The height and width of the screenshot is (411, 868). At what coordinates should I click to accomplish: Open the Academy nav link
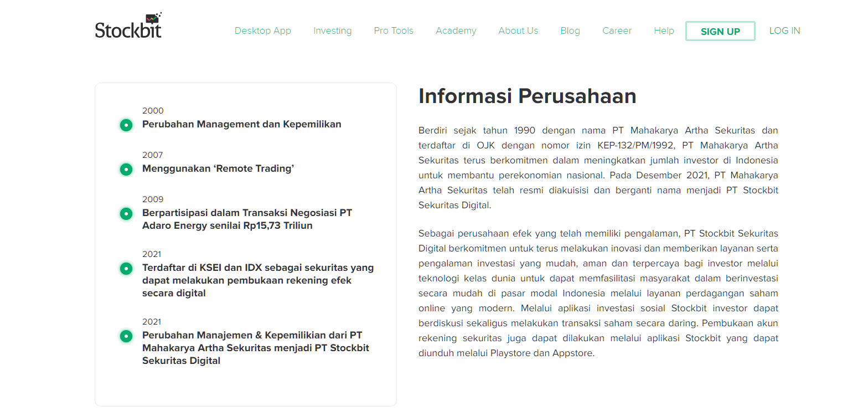click(456, 31)
